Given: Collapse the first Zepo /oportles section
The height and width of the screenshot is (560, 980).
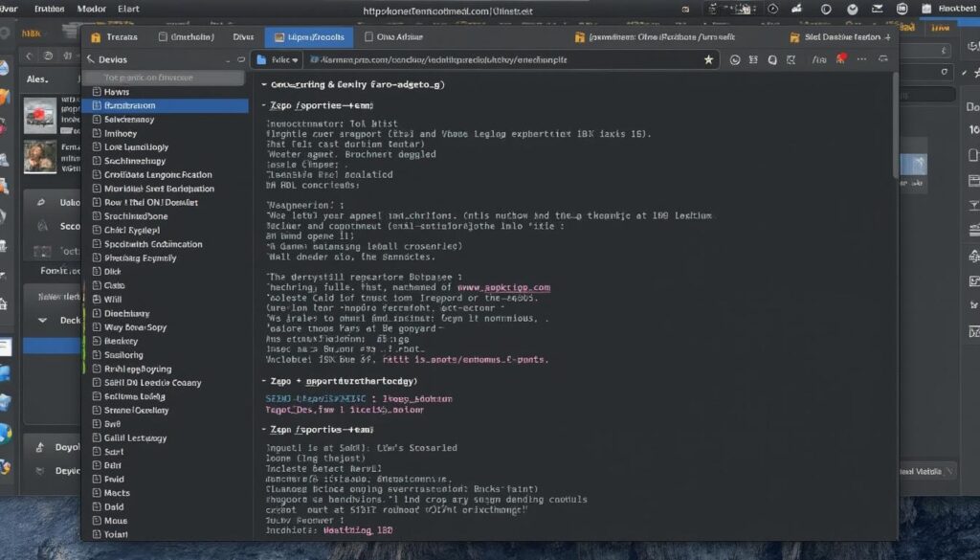Looking at the screenshot, I should [x=265, y=105].
